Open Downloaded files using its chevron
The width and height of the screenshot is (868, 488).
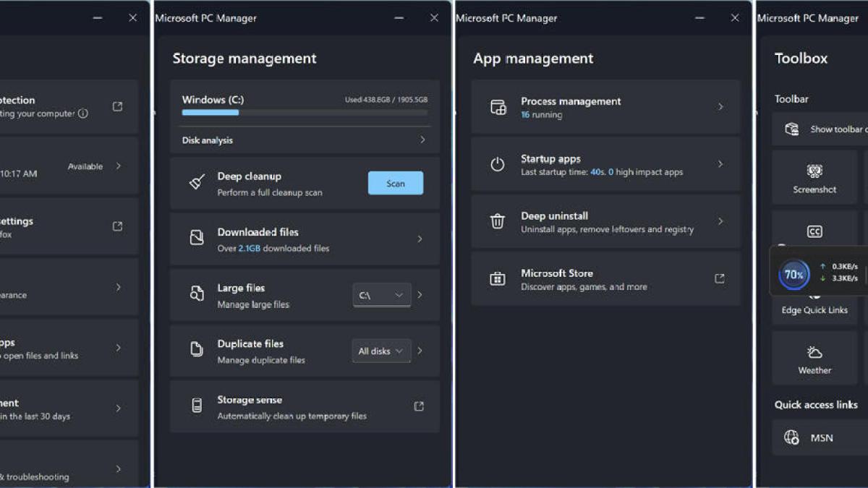(x=420, y=239)
